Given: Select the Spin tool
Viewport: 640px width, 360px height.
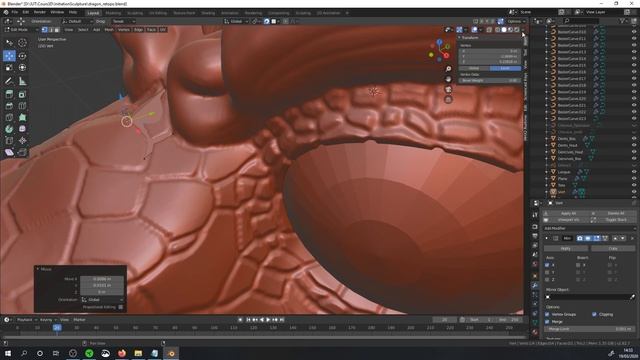Looking at the screenshot, I should coord(9,129).
